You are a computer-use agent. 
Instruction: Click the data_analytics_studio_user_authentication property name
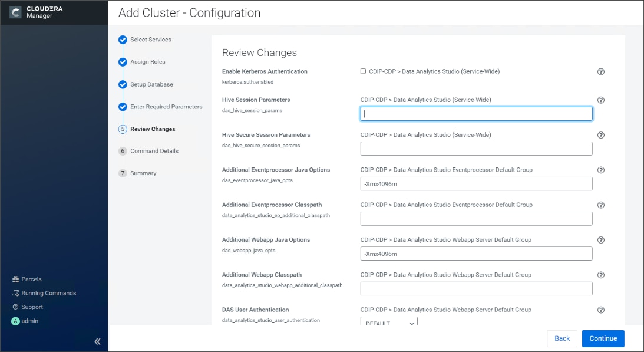[270, 320]
